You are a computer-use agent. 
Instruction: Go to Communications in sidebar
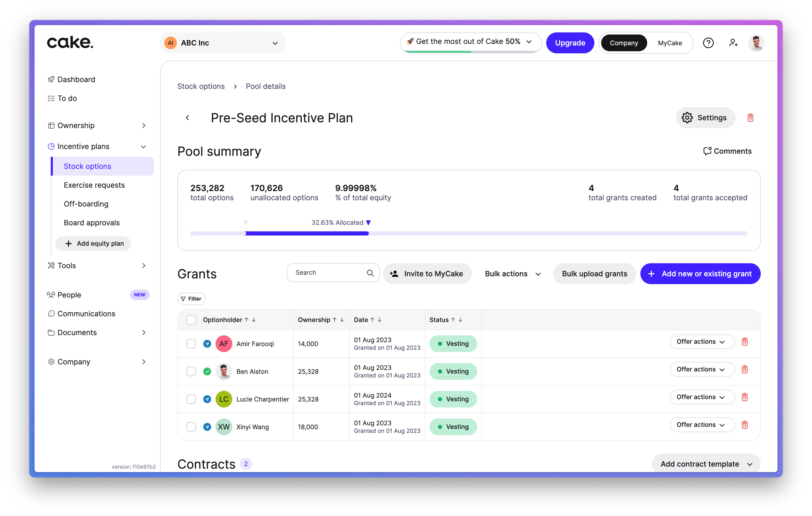point(86,313)
